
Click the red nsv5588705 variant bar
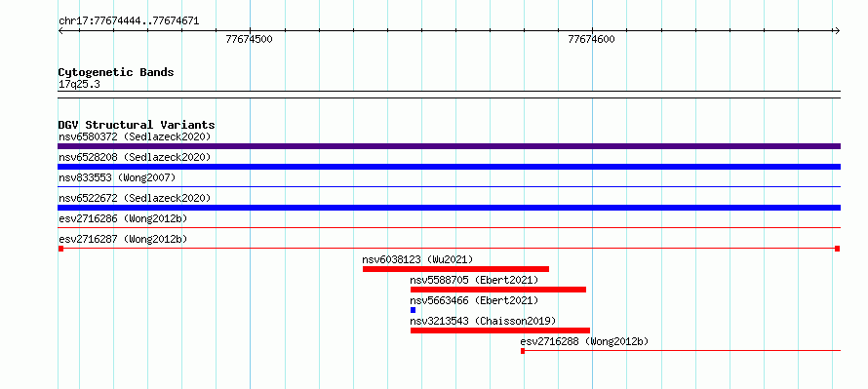click(498, 290)
